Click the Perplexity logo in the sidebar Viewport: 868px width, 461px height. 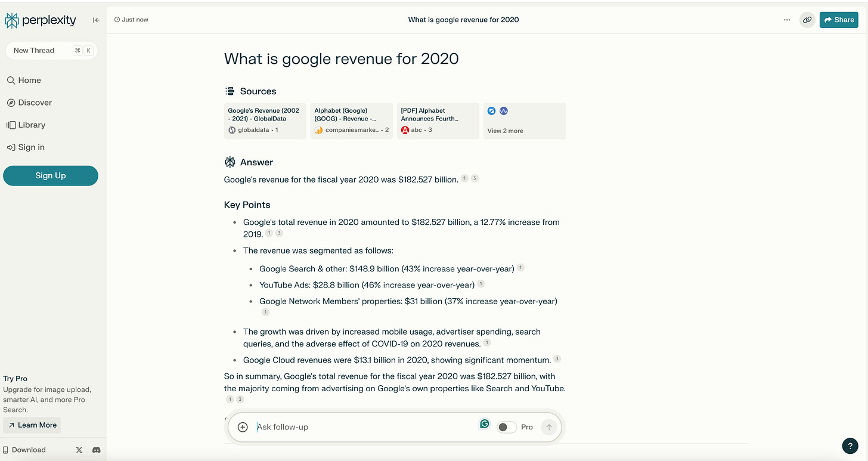click(40, 20)
